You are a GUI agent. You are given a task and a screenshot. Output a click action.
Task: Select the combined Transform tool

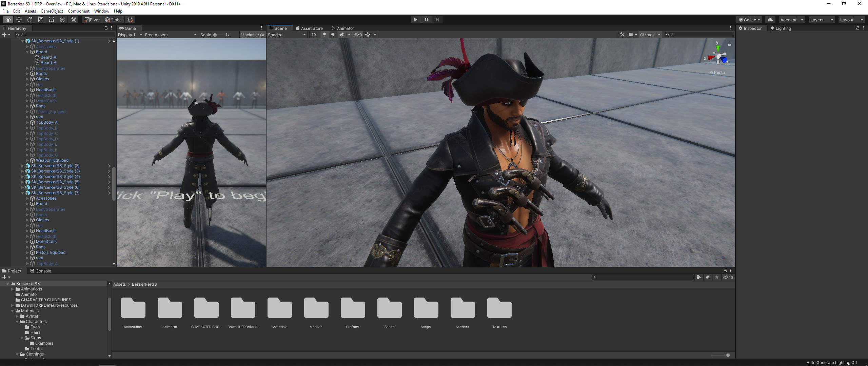62,20
